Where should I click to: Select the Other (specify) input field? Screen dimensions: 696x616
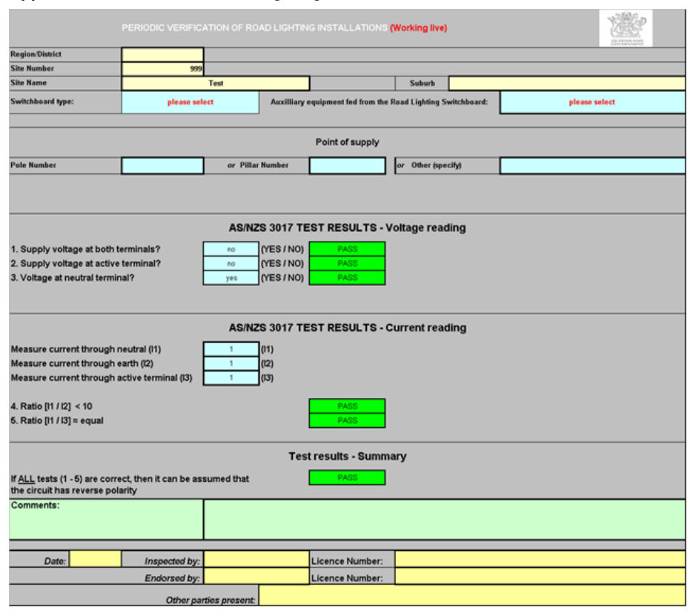592,165
